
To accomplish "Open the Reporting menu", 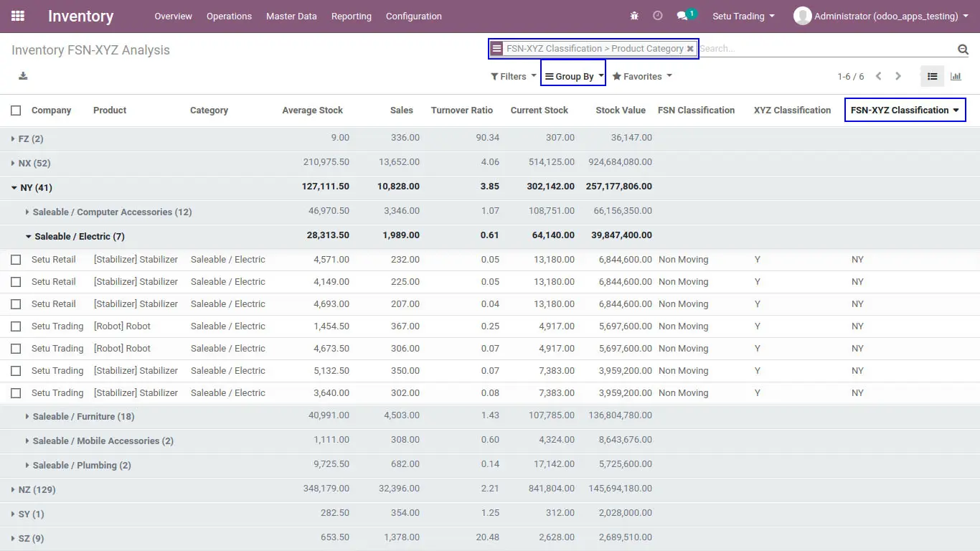I will point(352,16).
